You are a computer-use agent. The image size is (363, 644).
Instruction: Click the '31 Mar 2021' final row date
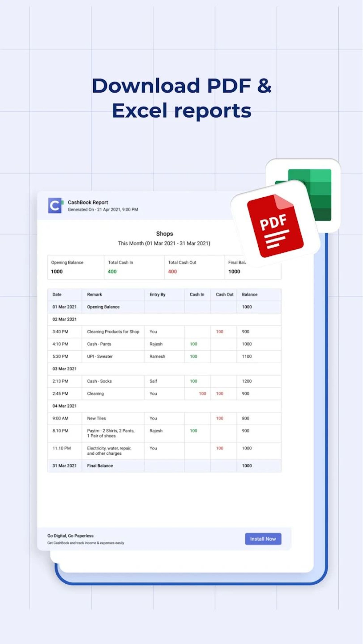coord(64,466)
